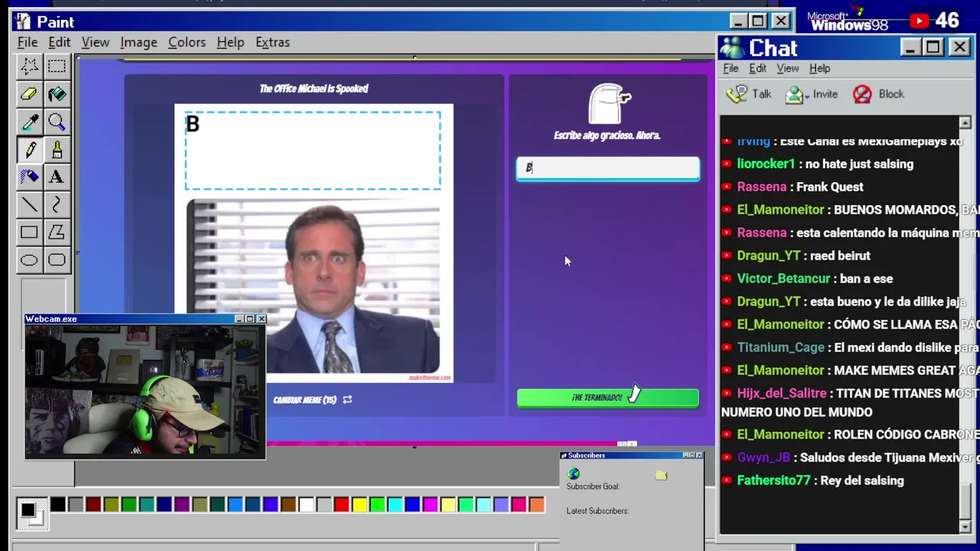
Task: Click chat message from Gwyn_JB
Action: point(850,458)
